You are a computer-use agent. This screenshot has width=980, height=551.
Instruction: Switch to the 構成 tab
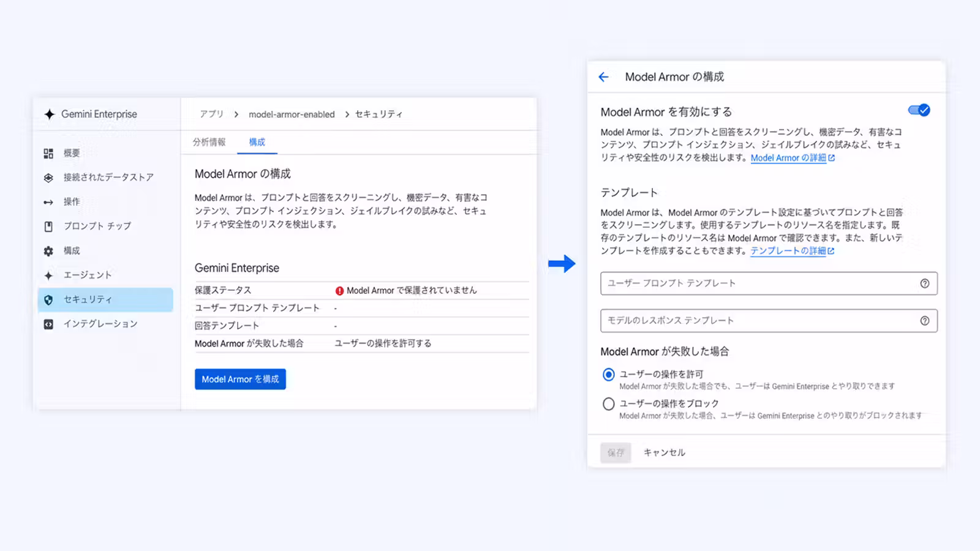pos(257,142)
